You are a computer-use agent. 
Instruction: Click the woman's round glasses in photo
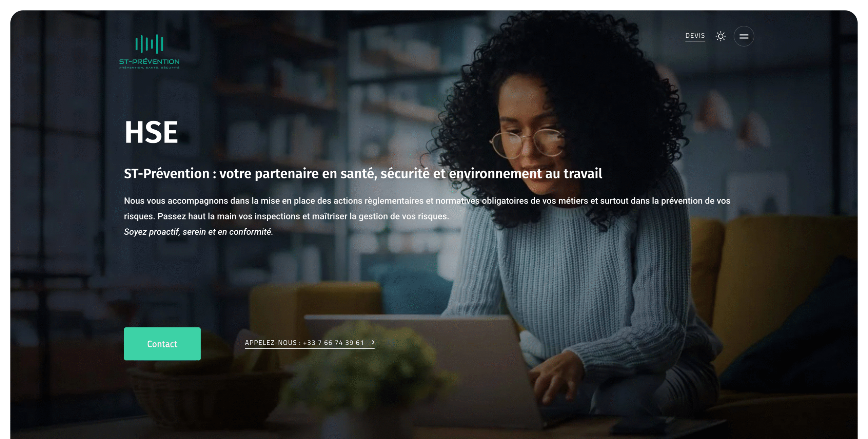click(x=527, y=142)
